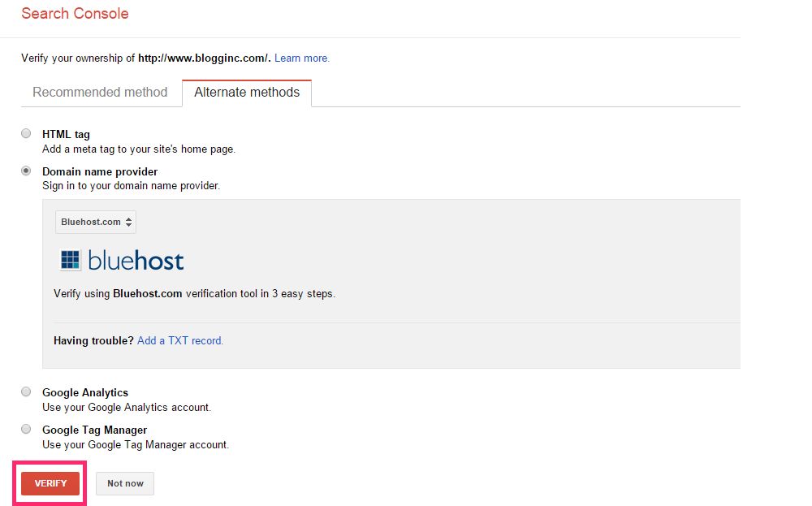Select the Domain name provider radio button

point(26,171)
